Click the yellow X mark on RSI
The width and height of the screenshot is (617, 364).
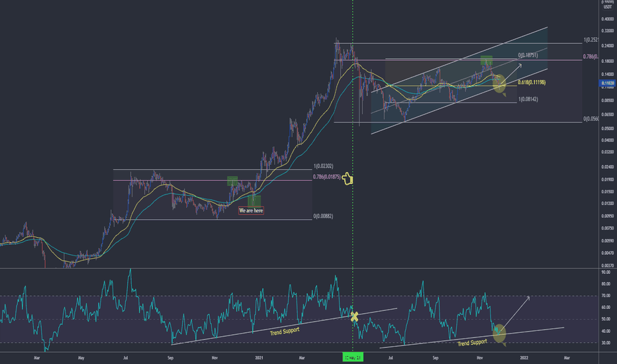tap(354, 316)
